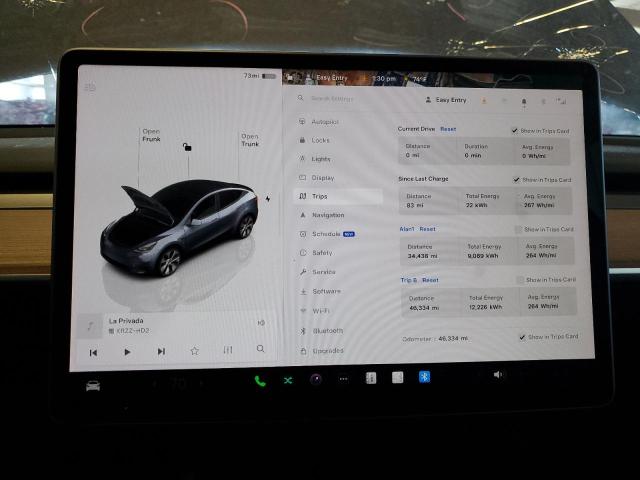Tap the cellular signal icon in settings header

[562, 101]
